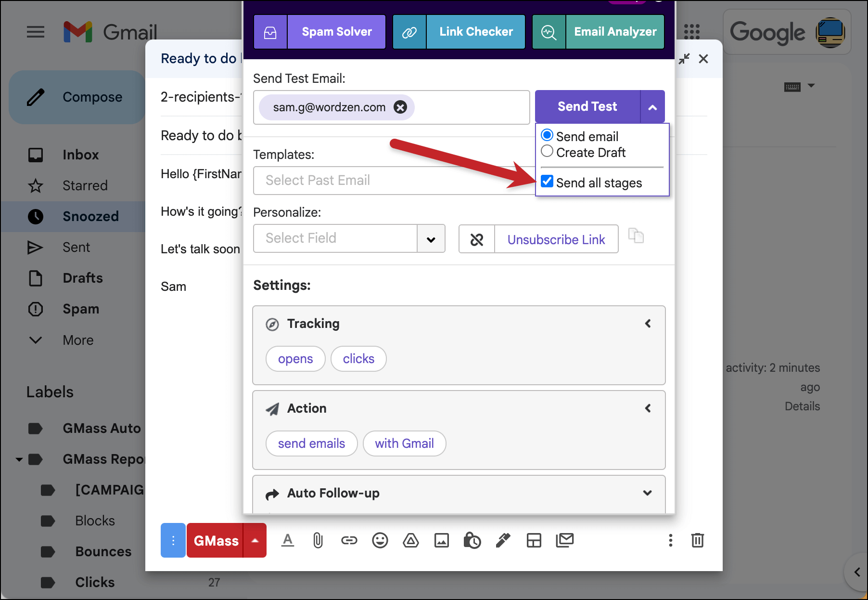Expand the Auto Follow-up section

tap(648, 493)
